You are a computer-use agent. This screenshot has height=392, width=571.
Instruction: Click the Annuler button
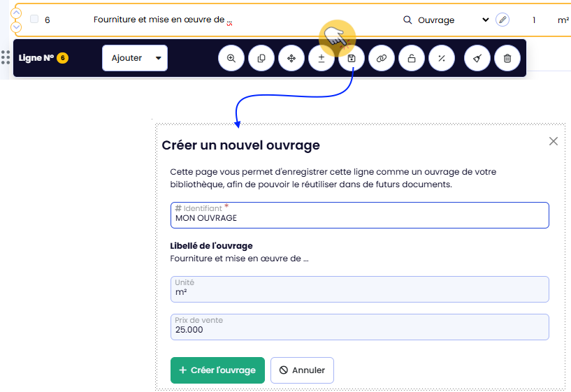tap(302, 370)
